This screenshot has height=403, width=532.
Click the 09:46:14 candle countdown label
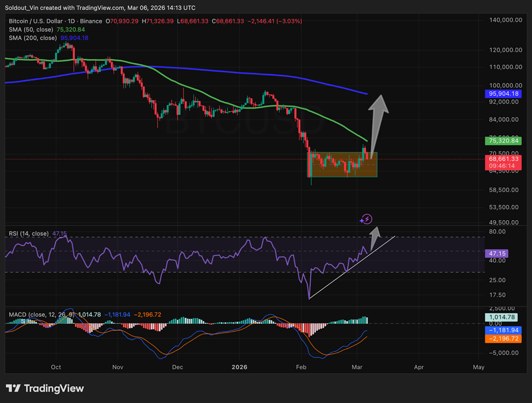click(503, 166)
